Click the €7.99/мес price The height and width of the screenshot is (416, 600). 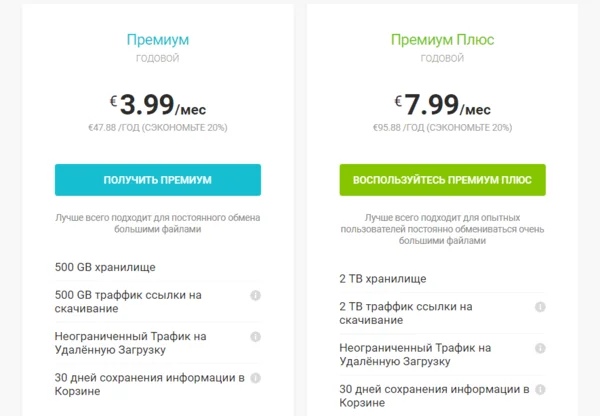pyautogui.click(x=442, y=104)
